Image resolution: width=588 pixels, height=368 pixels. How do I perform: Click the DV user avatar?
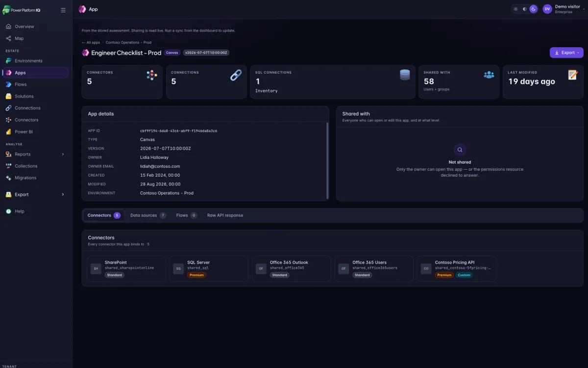coord(547,9)
